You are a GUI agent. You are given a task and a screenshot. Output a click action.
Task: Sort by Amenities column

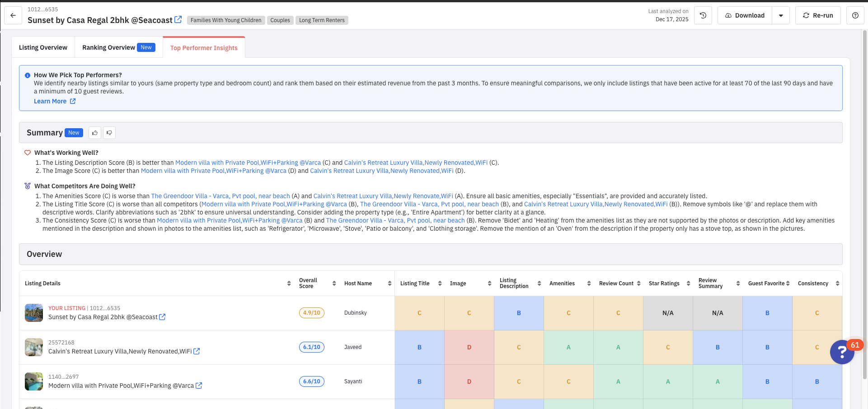coord(589,284)
